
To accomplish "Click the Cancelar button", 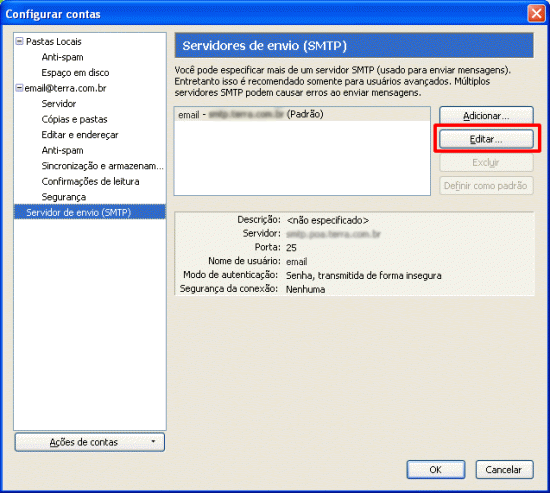I will point(504,469).
